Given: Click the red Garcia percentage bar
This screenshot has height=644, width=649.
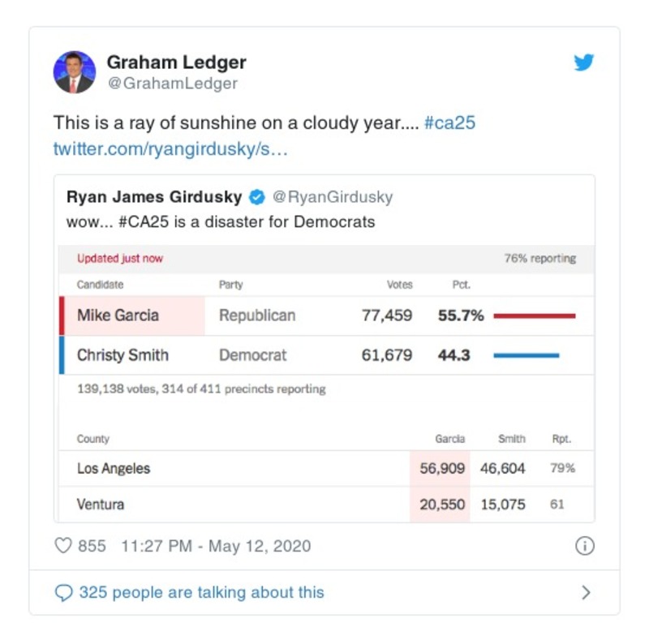Looking at the screenshot, I should click(x=534, y=316).
